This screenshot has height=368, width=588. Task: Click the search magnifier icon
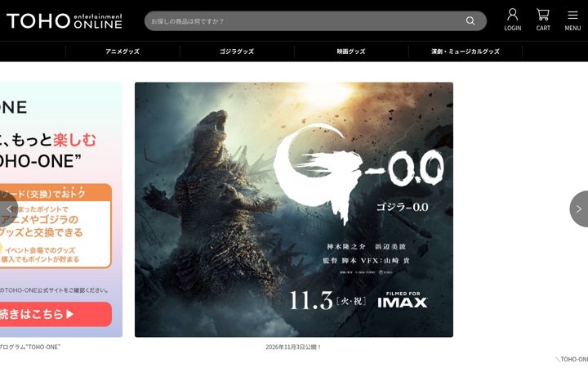[x=470, y=21]
